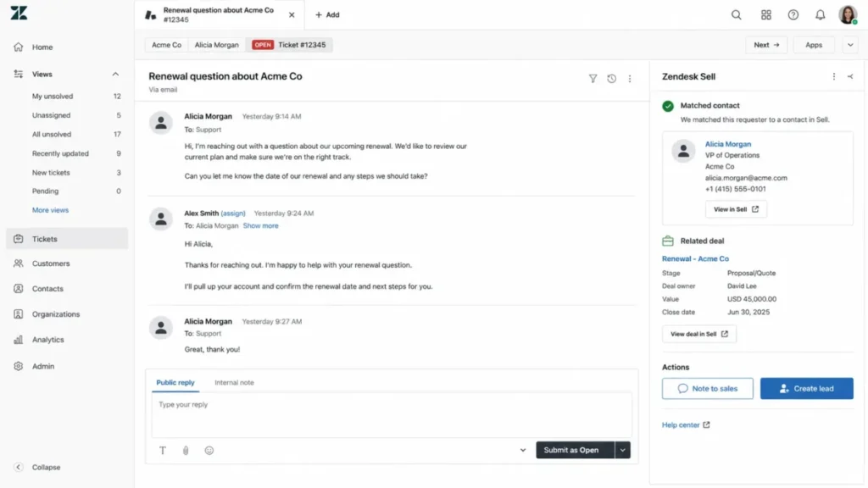868x488 pixels.
Task: Click the assign link by Alex Smith
Action: (233, 213)
